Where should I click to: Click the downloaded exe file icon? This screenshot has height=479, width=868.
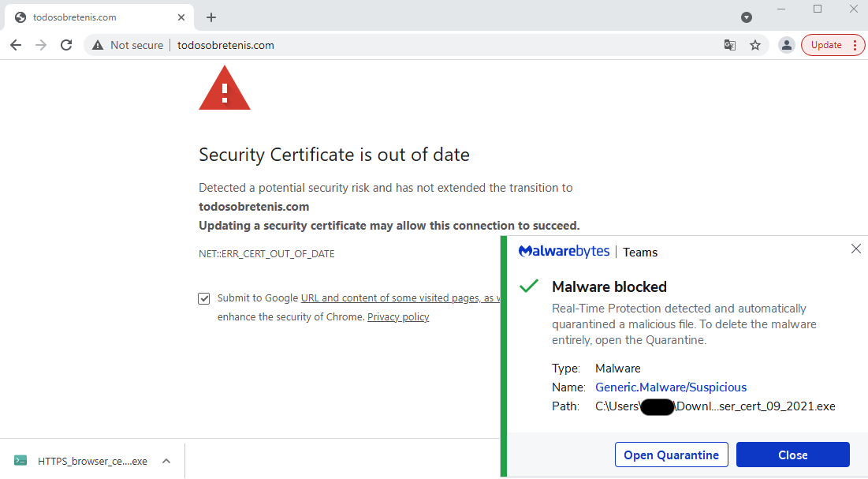pos(20,460)
